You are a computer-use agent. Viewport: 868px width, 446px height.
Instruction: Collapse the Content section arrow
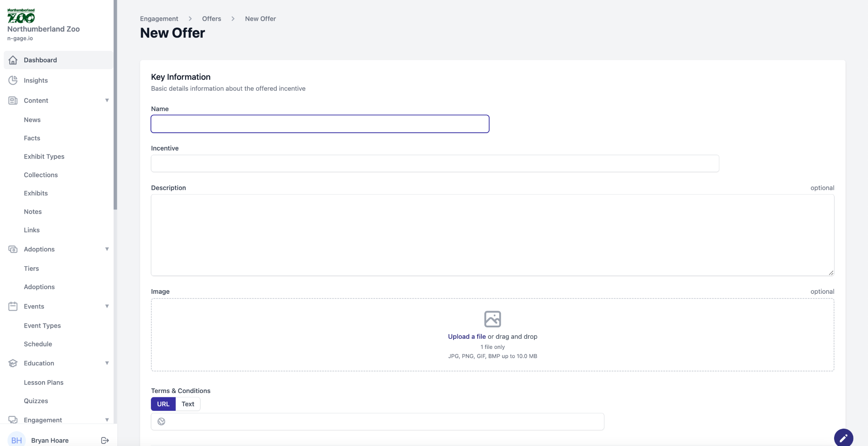point(107,100)
